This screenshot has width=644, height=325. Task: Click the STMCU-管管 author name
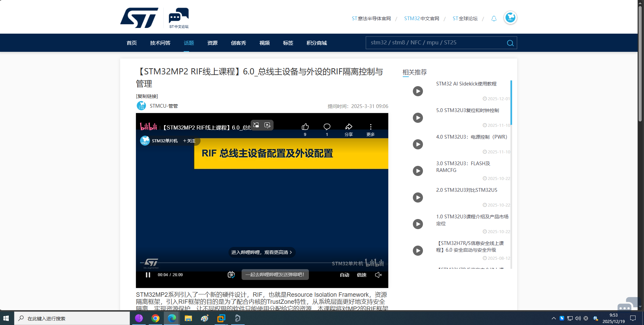pos(164,106)
